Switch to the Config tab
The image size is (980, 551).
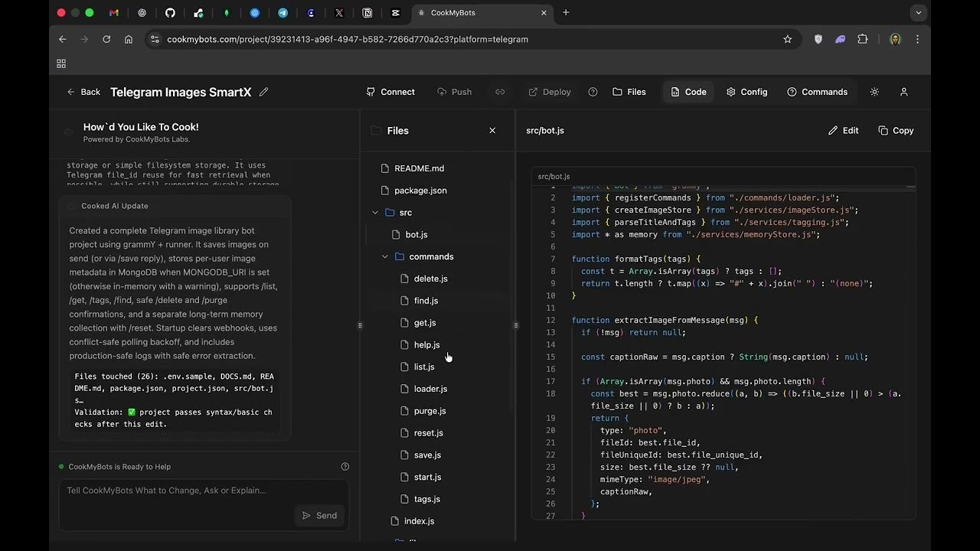click(x=746, y=92)
